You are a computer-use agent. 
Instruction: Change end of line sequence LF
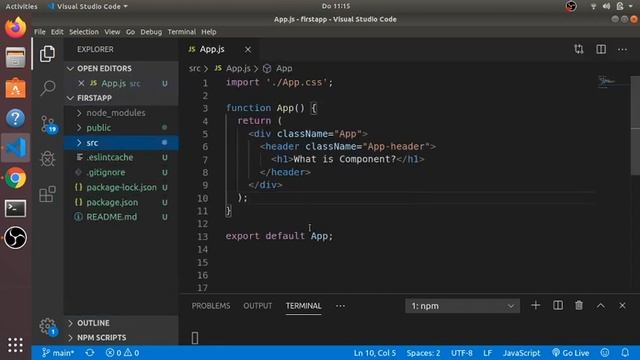point(487,353)
